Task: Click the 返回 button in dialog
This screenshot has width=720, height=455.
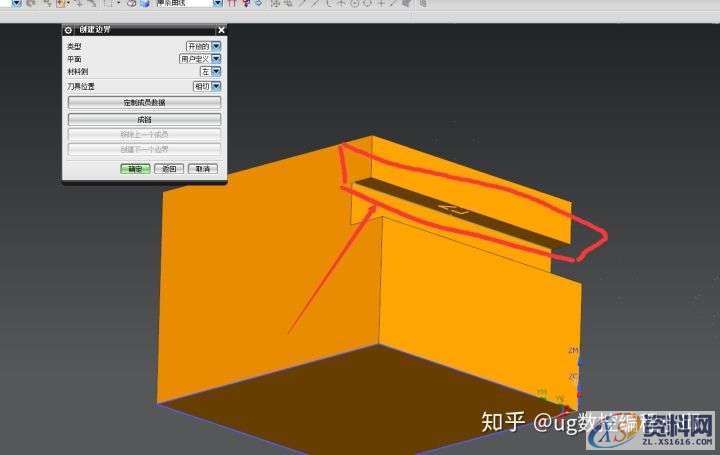Action: [x=169, y=169]
